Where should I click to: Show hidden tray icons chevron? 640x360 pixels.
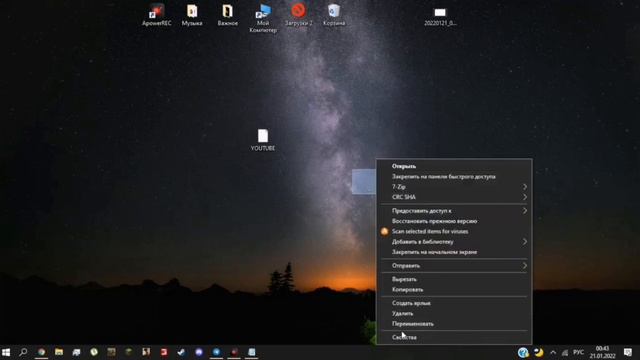[x=553, y=352]
